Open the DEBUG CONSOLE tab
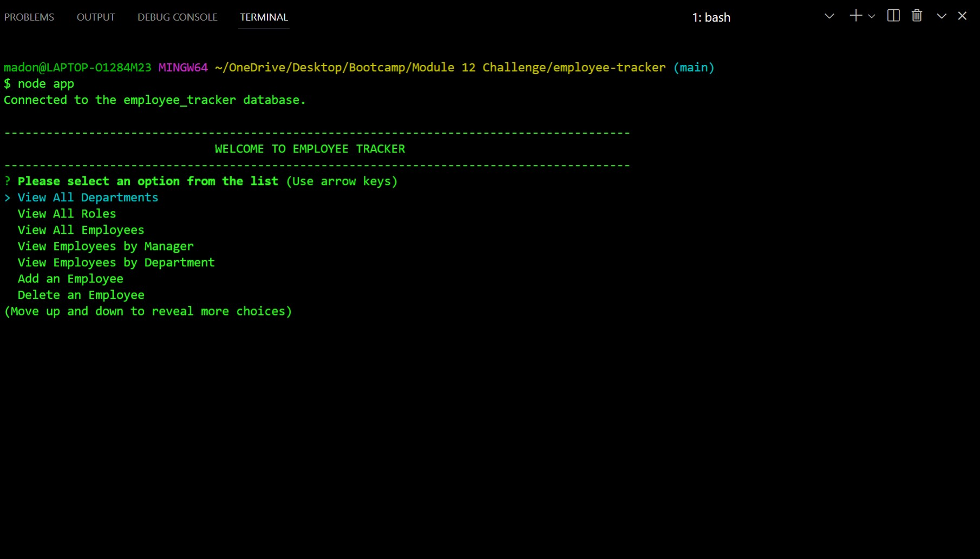This screenshot has height=559, width=980. pos(177,17)
